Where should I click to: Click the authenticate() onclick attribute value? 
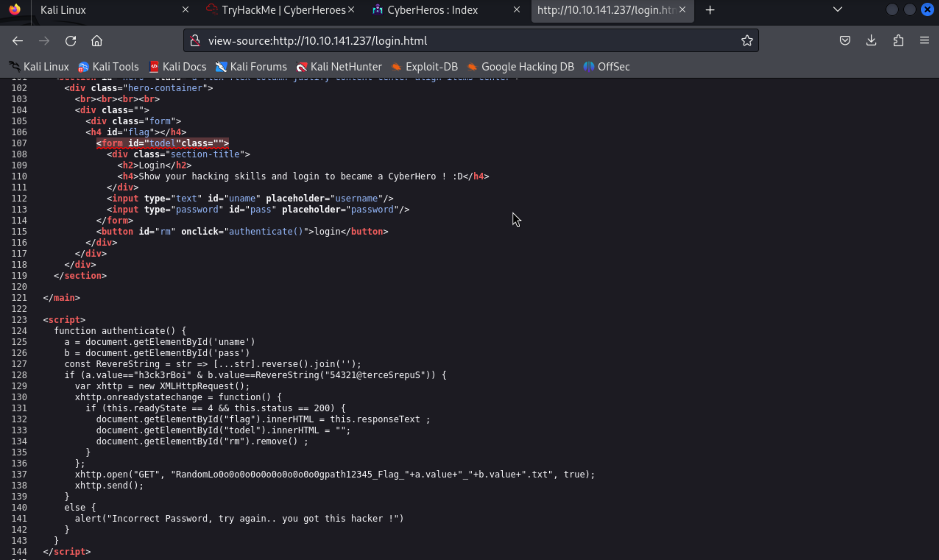click(x=266, y=231)
